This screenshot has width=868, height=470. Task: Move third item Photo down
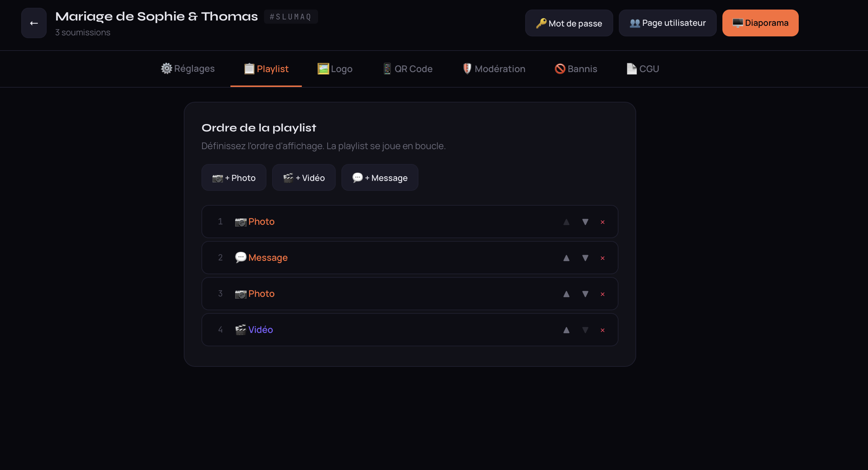coord(585,294)
